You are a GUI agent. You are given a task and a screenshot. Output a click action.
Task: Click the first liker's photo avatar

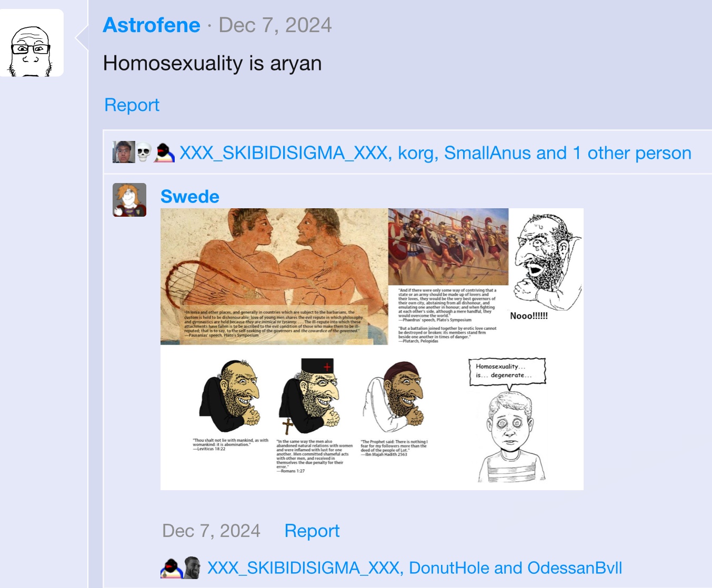(x=124, y=152)
